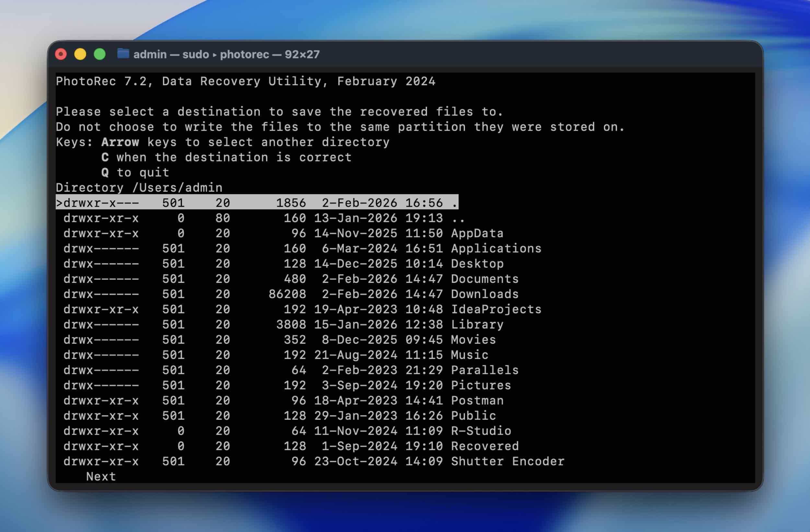
Task: Click the green zoom window button
Action: point(100,54)
